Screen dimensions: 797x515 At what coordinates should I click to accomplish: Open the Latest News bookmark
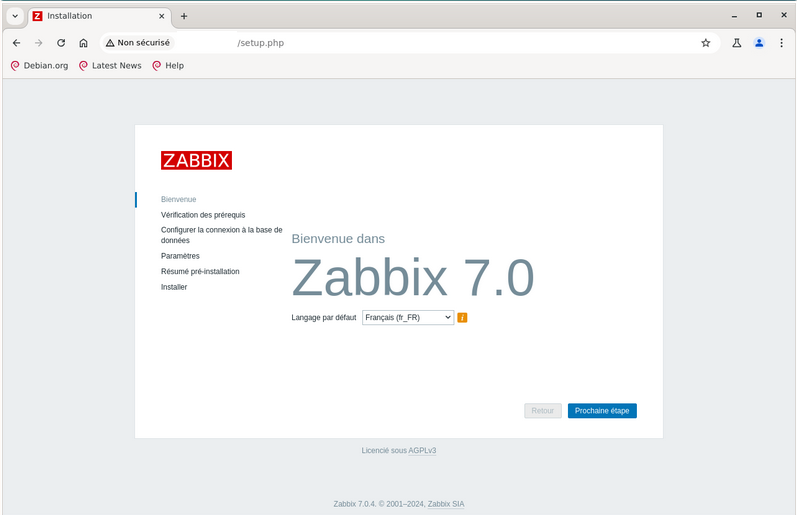coord(110,66)
